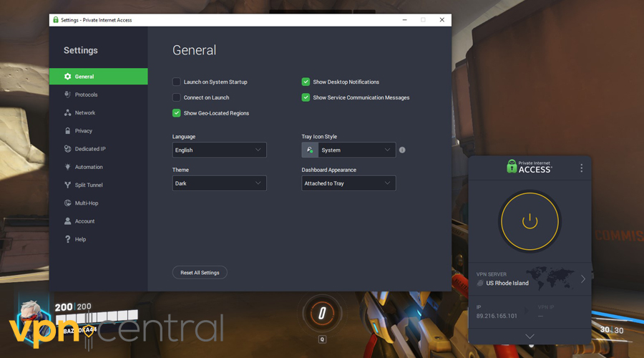The image size is (644, 358).
Task: Minimize the Settings window
Action: point(404,20)
